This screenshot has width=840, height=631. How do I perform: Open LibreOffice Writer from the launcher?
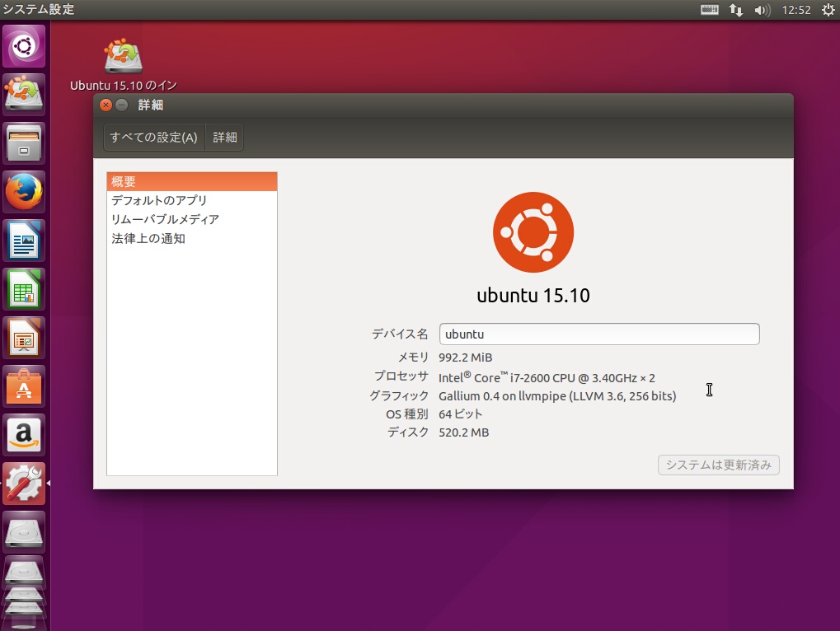(22, 241)
